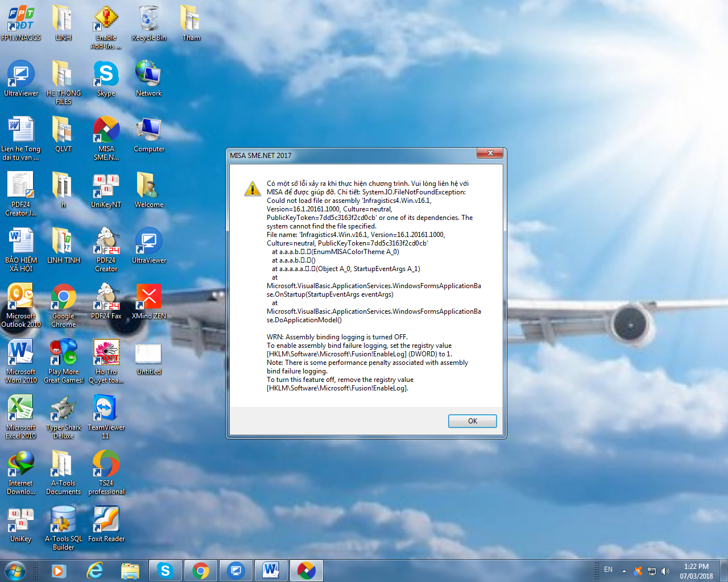This screenshot has height=582, width=728.
Task: Launch UniKeyNT from desktop
Action: (x=106, y=190)
